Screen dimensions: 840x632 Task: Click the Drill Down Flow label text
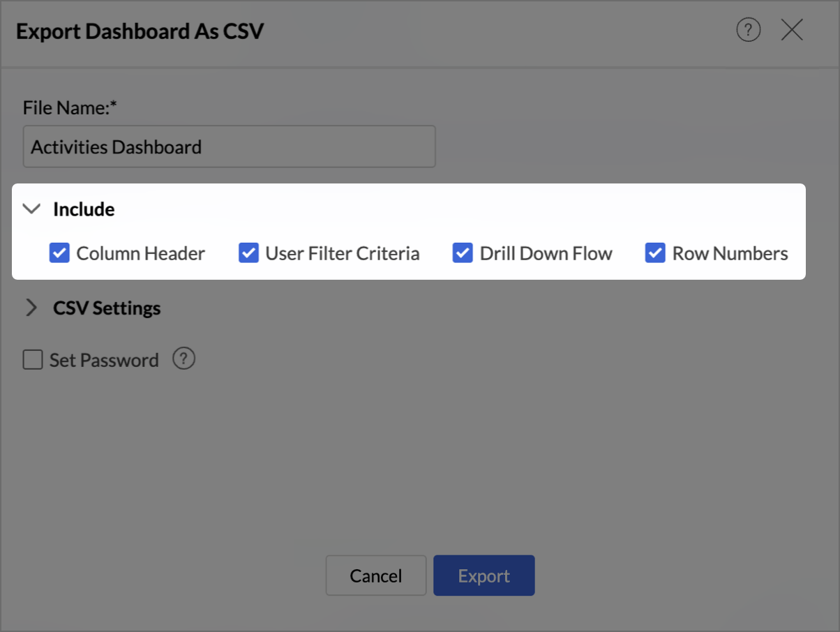[x=546, y=253]
